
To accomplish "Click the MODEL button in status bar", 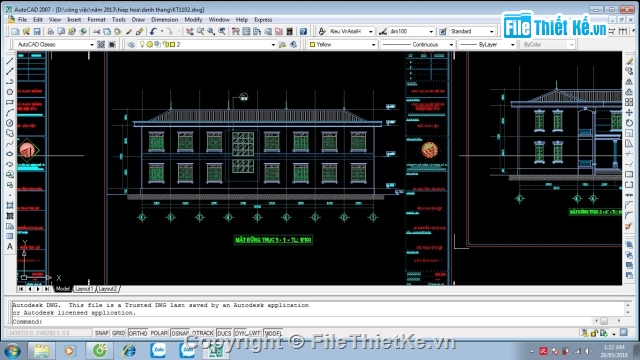I will (x=273, y=333).
